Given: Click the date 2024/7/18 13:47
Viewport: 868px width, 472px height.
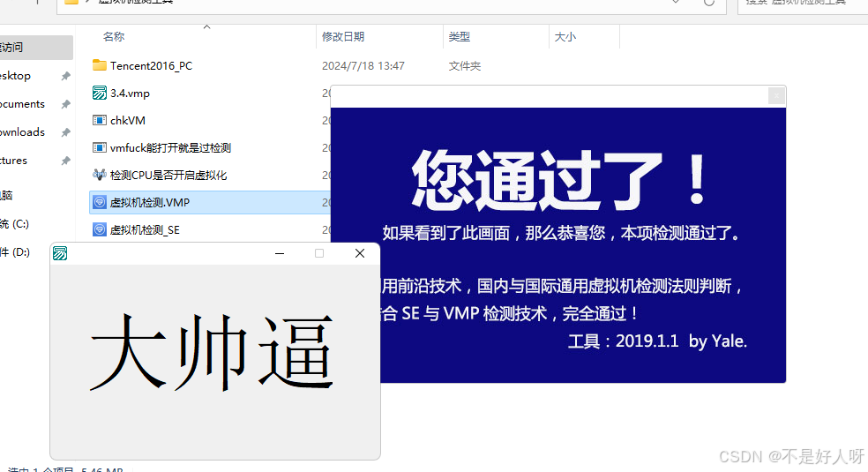Looking at the screenshot, I should pyautogui.click(x=363, y=66).
